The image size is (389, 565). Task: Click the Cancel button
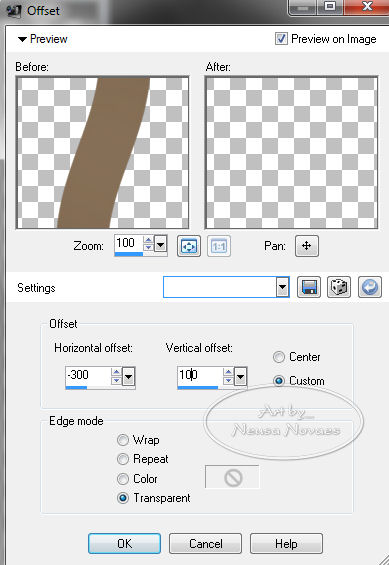pyautogui.click(x=205, y=543)
